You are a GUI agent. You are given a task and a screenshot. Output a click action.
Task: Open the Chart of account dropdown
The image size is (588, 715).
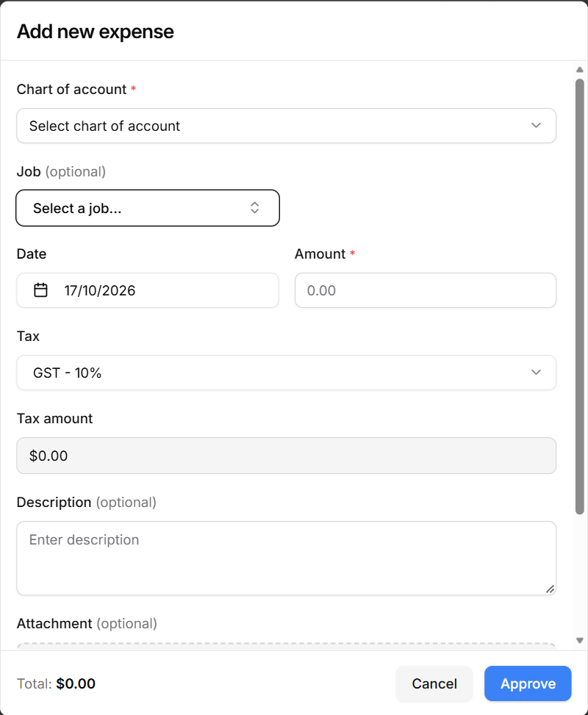click(x=286, y=126)
